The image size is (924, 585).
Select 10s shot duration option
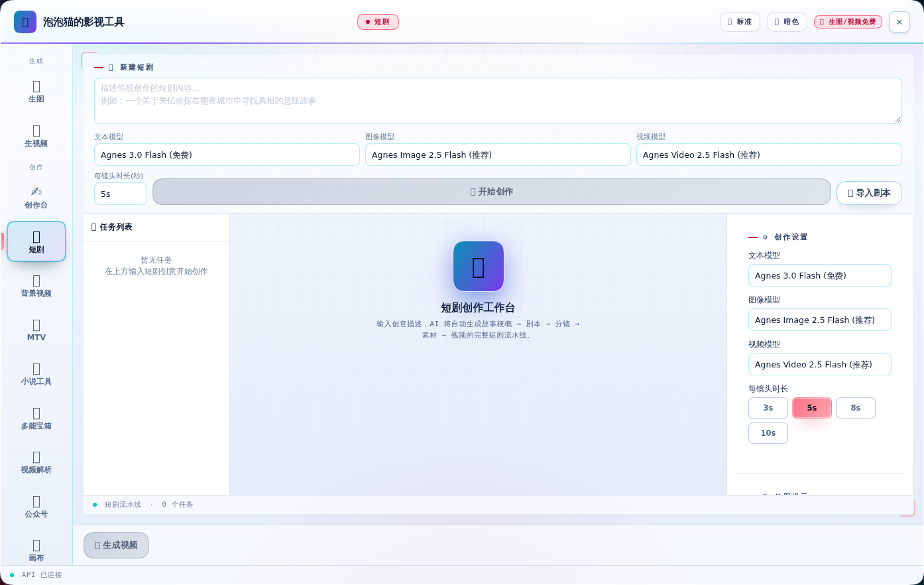[x=768, y=433]
